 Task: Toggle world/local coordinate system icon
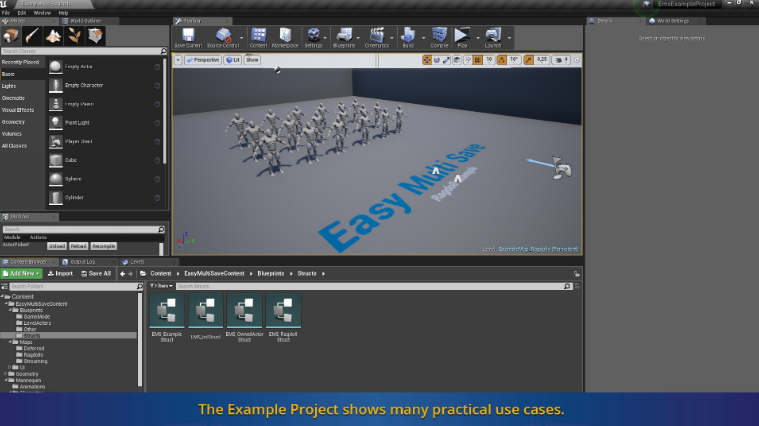(457, 60)
